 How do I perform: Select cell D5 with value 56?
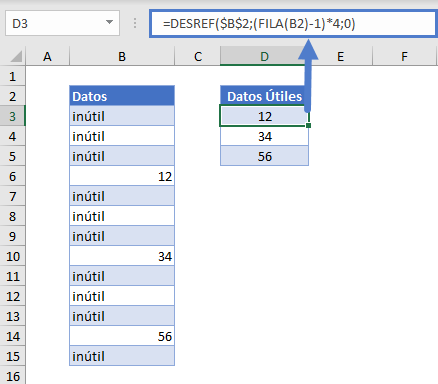tap(264, 156)
